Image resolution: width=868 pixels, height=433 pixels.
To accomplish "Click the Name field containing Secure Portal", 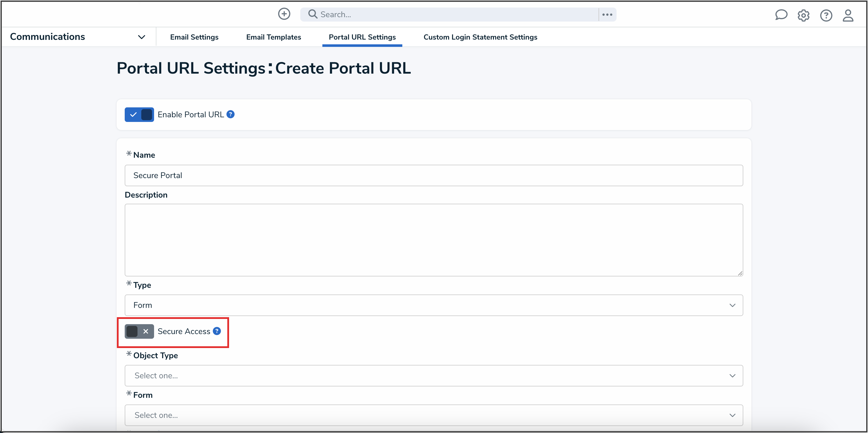I will pos(434,175).
